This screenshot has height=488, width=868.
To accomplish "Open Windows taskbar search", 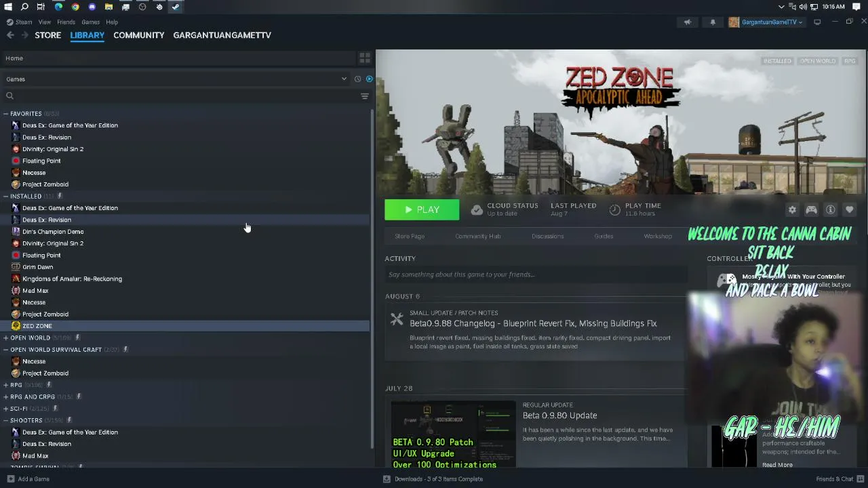I will click(x=24, y=7).
